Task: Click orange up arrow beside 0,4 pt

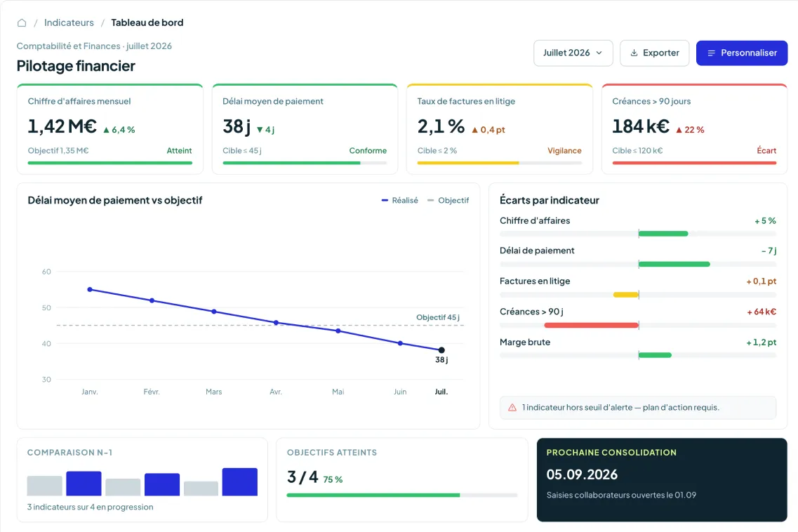Action: (475, 130)
